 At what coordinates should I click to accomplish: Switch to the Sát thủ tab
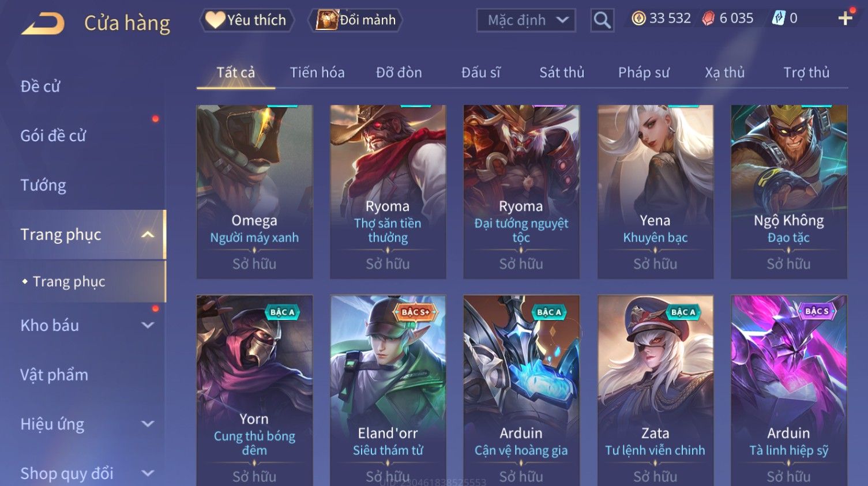tap(562, 73)
